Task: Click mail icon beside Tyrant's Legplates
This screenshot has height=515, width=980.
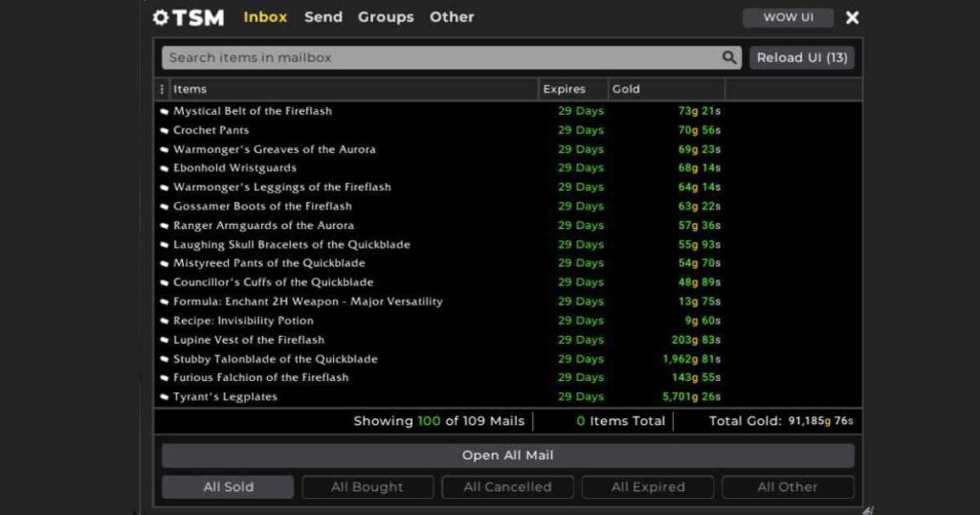Action: click(x=164, y=397)
